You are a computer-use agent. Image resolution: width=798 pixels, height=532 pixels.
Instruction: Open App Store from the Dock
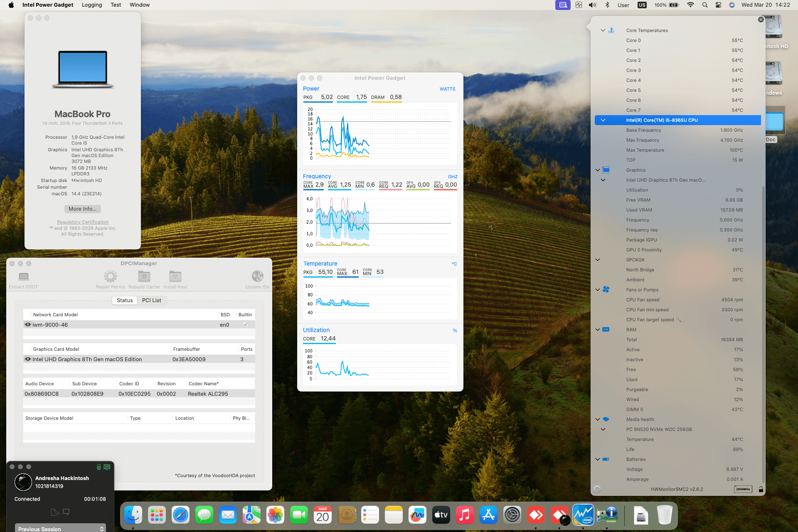tap(488, 515)
